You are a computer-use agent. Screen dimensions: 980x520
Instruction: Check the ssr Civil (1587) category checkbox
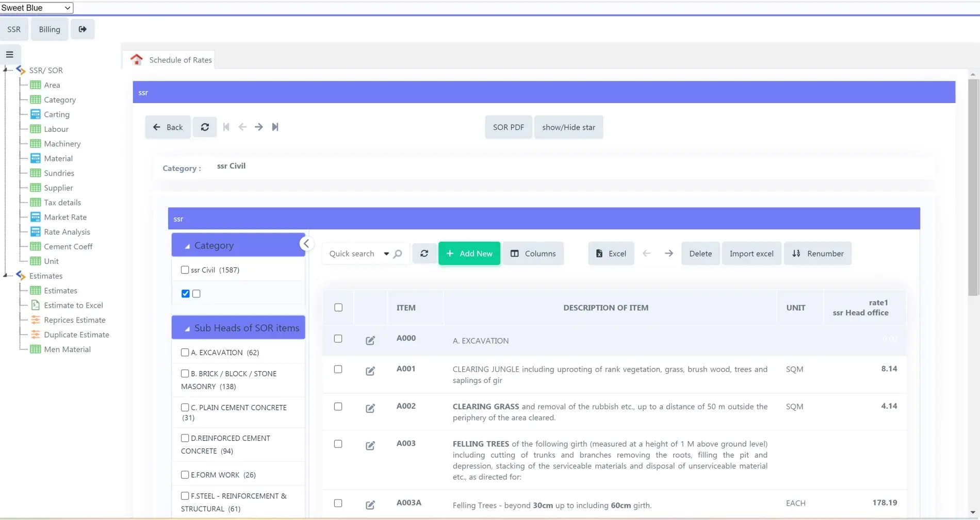(x=185, y=270)
